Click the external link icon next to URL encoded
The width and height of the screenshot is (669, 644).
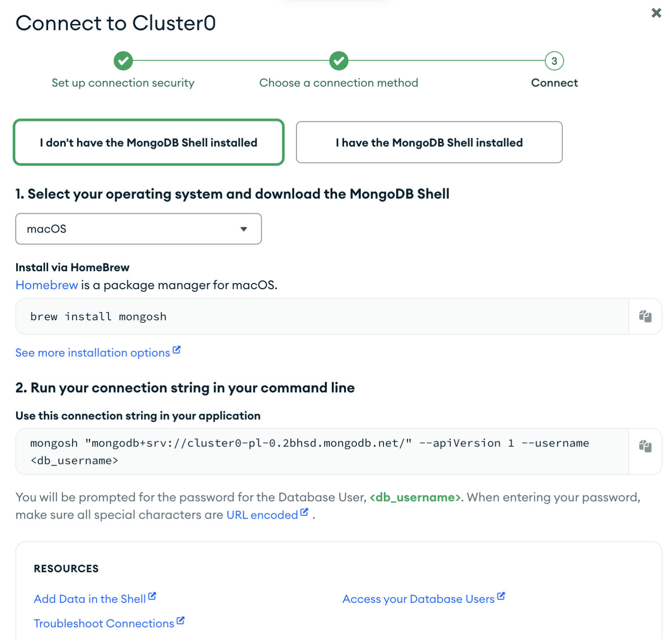[x=304, y=512]
